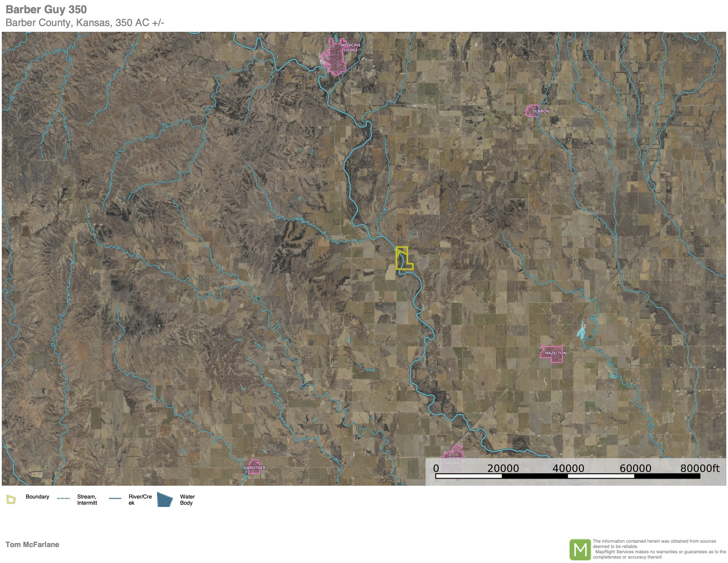This screenshot has width=728, height=563.
Task: Click the green MapRight logo
Action: 580,549
